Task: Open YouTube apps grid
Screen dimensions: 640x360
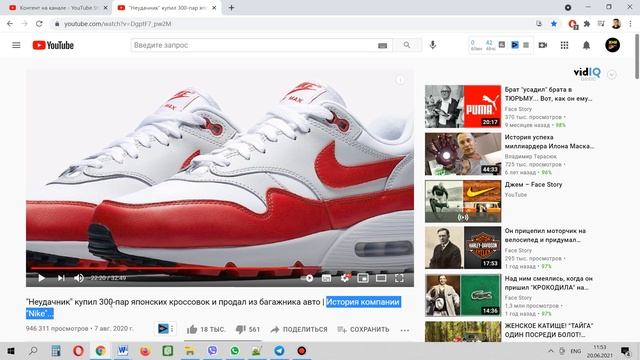Action: point(564,45)
